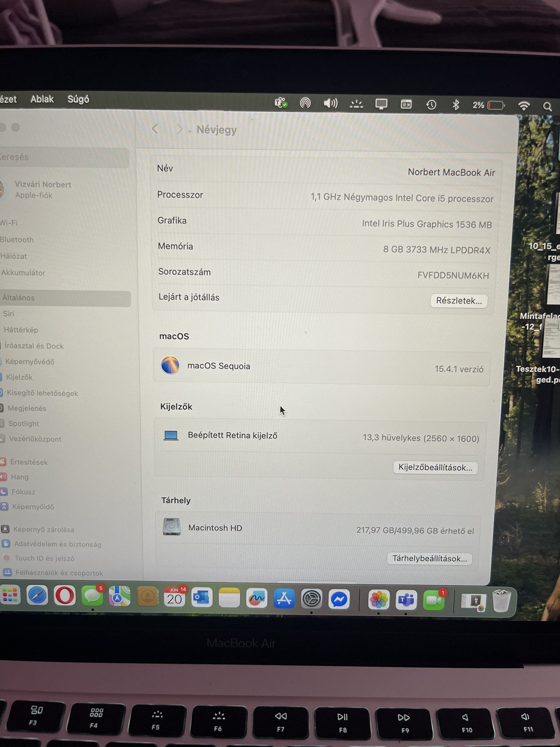Open the Trash in the Dock
The image size is (560, 747).
501,601
